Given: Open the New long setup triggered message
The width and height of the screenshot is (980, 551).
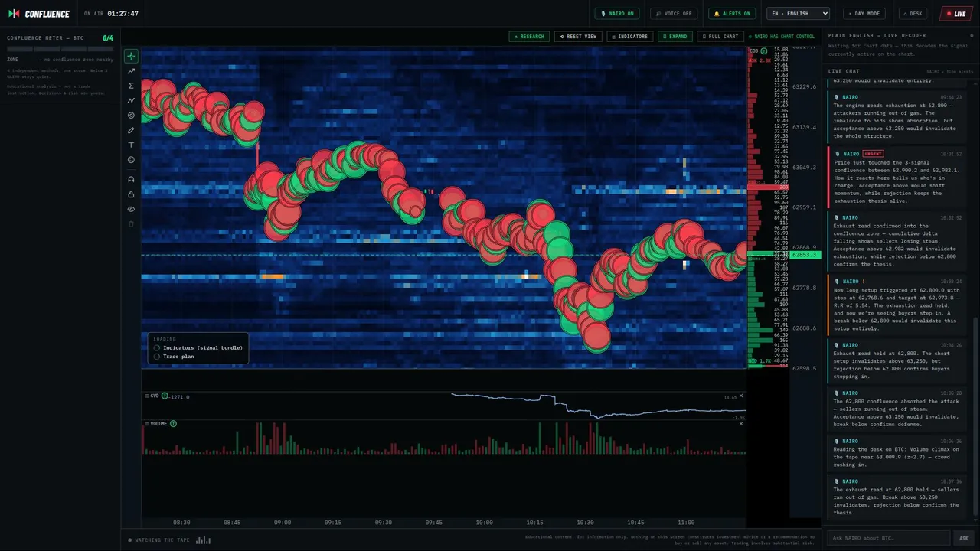Looking at the screenshot, I should click(x=897, y=305).
